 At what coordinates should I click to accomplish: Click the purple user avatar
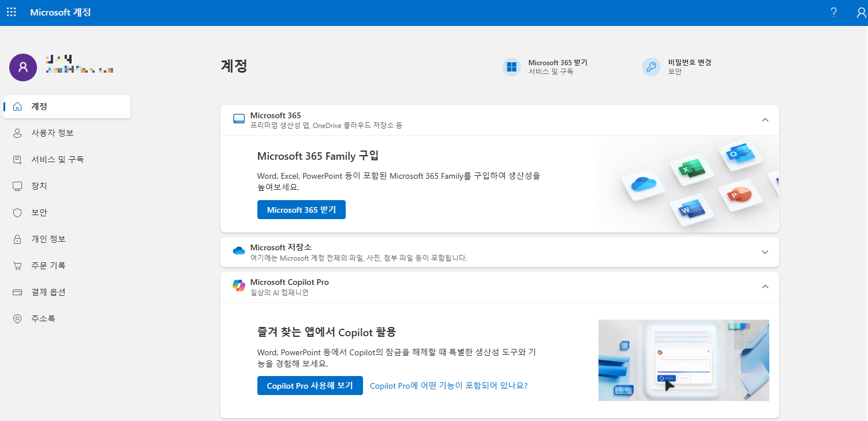[23, 67]
